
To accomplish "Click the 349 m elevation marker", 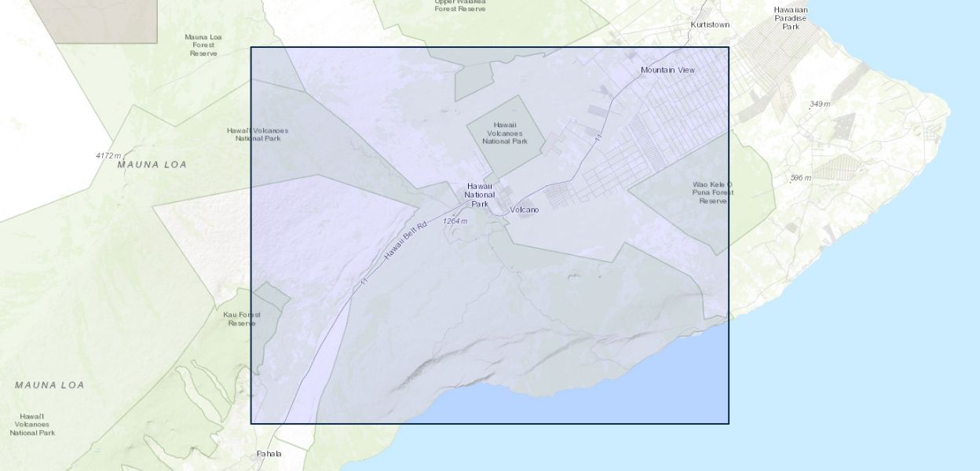I will (820, 104).
